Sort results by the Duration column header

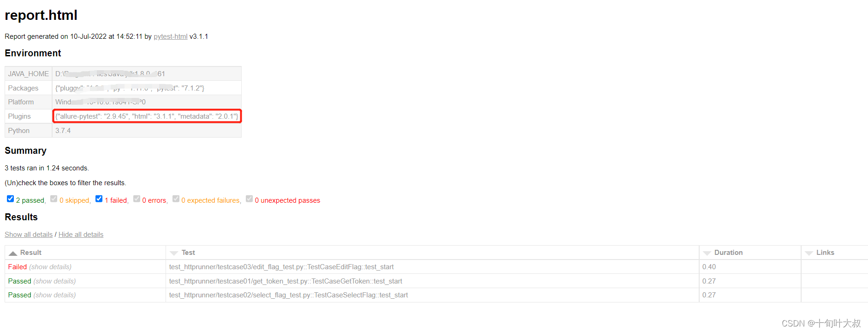(750, 253)
